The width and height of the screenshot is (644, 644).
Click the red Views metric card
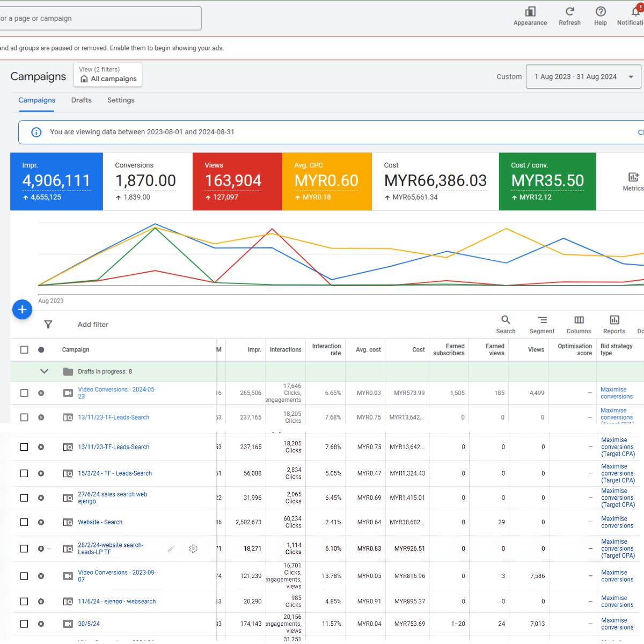click(x=237, y=181)
